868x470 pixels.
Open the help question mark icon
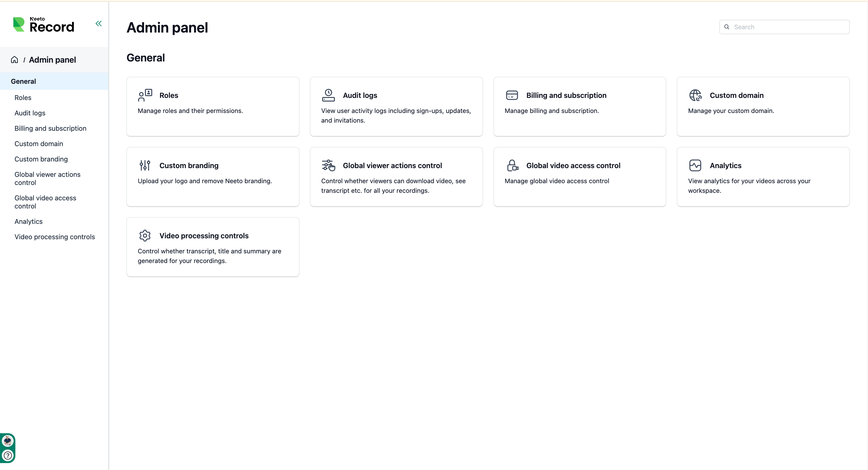[x=8, y=456]
